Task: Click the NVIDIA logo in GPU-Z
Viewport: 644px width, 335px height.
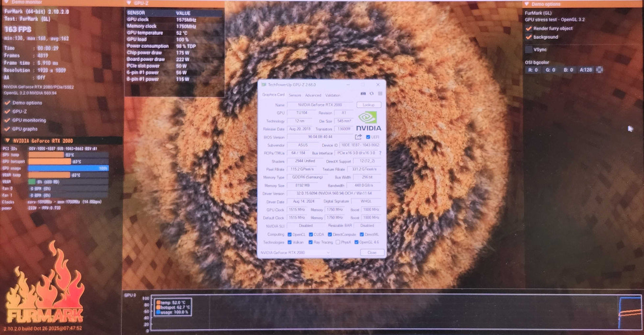Action: click(368, 121)
